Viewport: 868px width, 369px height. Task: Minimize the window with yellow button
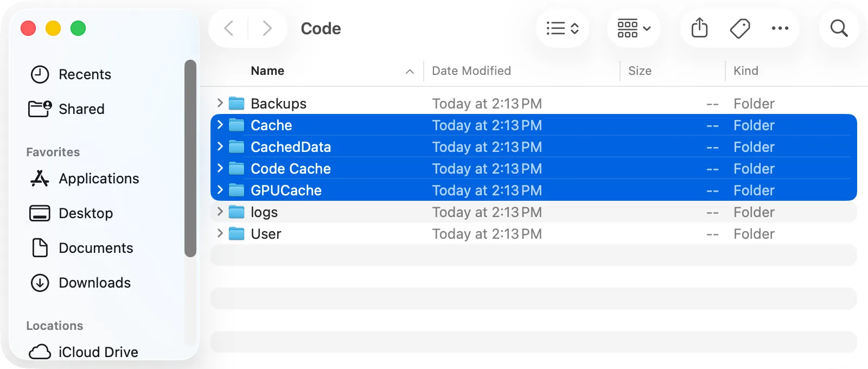(x=53, y=28)
